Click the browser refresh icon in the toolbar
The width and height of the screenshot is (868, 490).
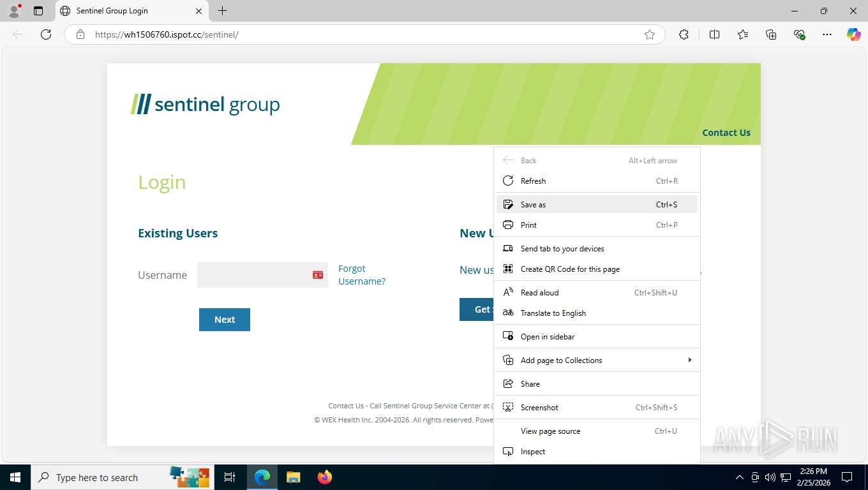tap(46, 34)
